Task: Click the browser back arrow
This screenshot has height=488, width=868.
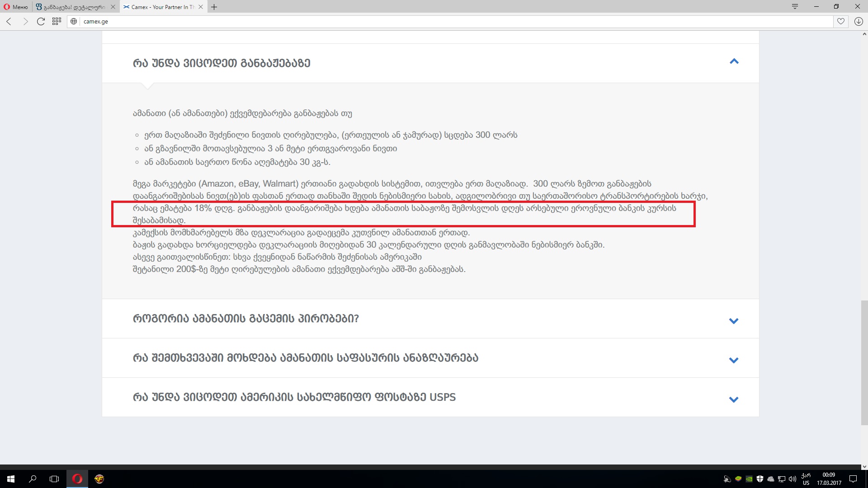Action: (x=9, y=21)
